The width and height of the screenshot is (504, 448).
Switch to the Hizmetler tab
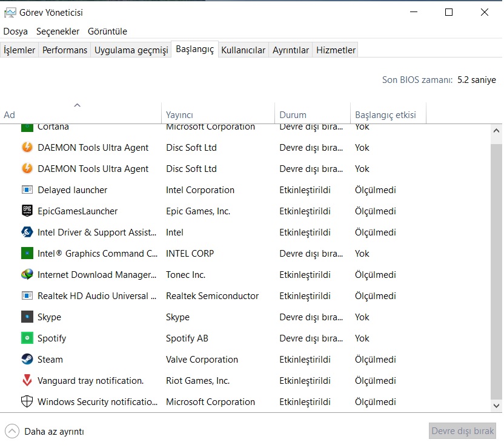pyautogui.click(x=336, y=50)
